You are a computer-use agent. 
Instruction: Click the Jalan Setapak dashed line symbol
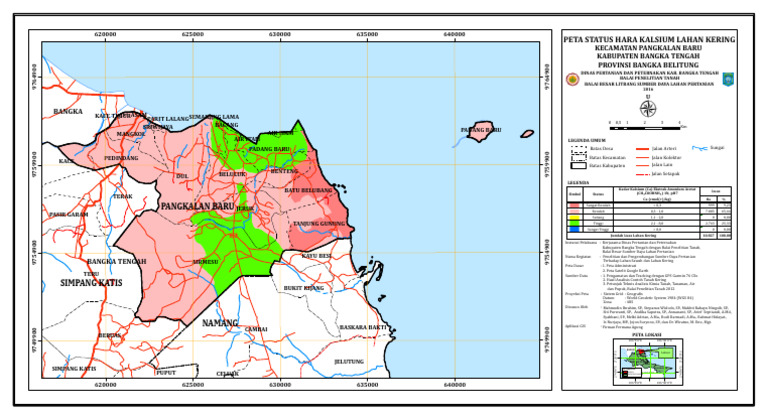[x=642, y=174]
